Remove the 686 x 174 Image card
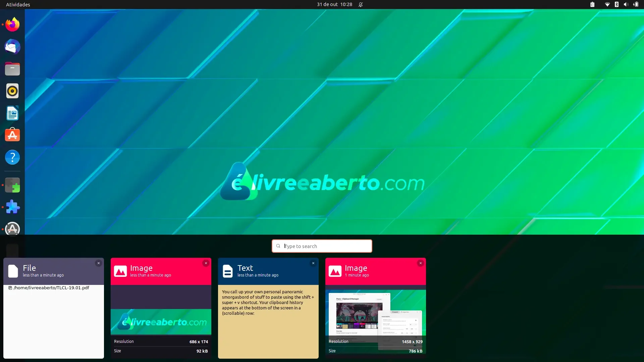This screenshot has width=644, height=362. pos(206,263)
